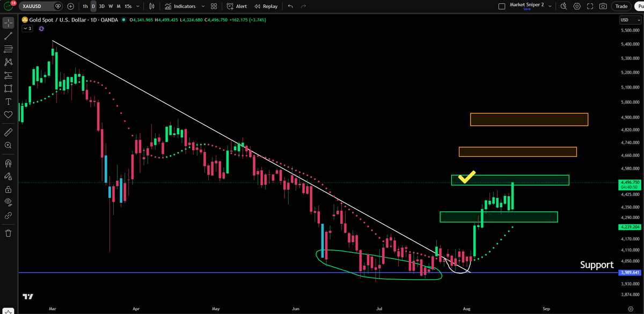The width and height of the screenshot is (644, 314).
Task: Open the forecasting and measurement tools
Action: pos(9,75)
